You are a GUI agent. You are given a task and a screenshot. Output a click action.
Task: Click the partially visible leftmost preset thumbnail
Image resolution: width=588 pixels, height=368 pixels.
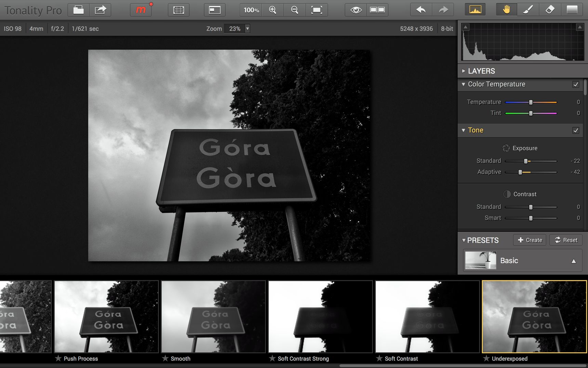(26, 317)
